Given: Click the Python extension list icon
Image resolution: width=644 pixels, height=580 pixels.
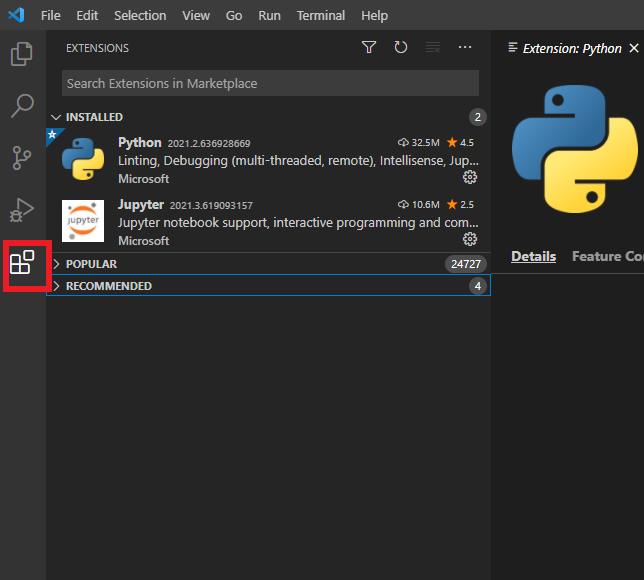Looking at the screenshot, I should 83,159.
